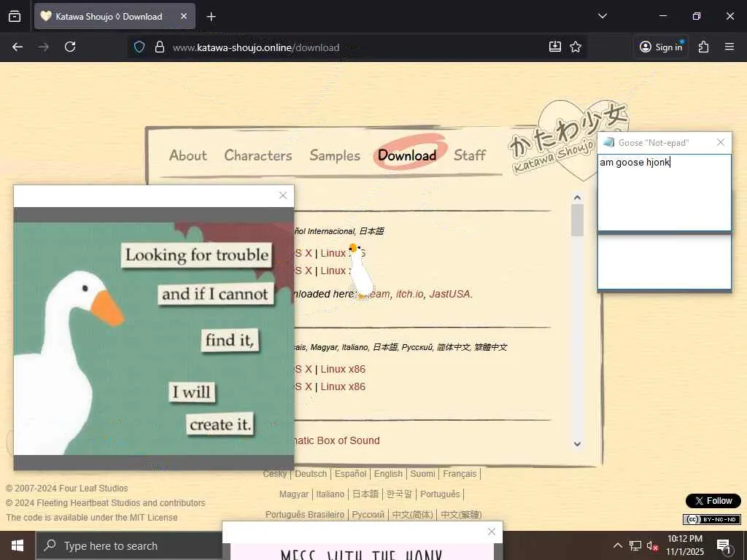Open the Windows Start menu
This screenshot has height=560, width=747.
pos(18,545)
